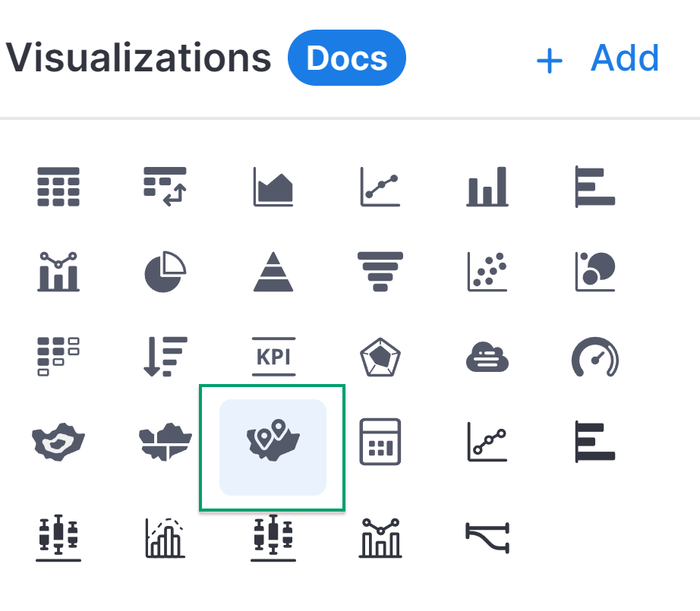Viewport: 700px width, 611px height.
Task: Click the Add button
Action: coord(598,58)
